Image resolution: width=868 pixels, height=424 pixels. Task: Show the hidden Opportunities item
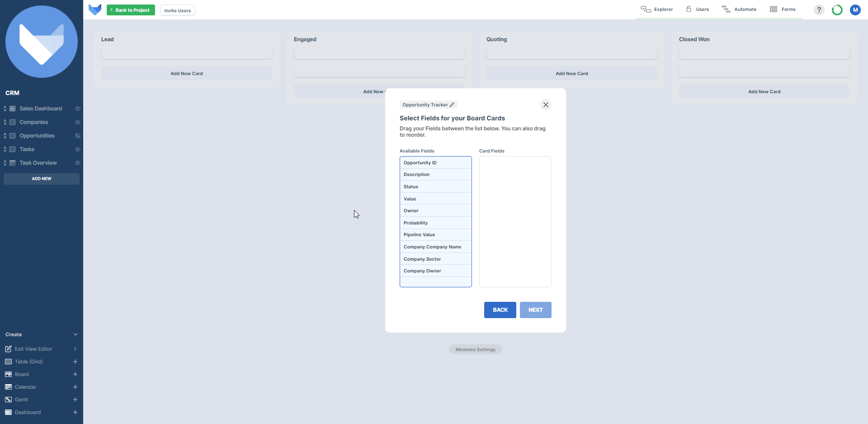pos(78,136)
